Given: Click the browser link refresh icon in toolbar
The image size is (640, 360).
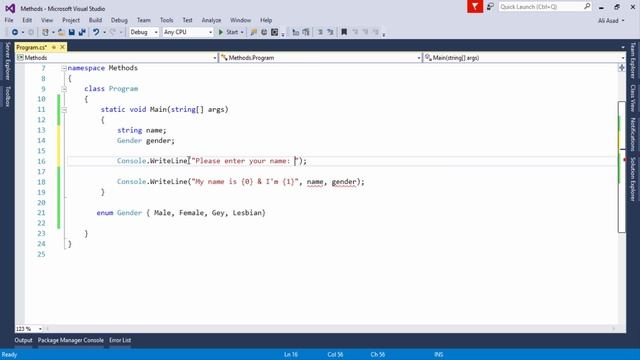Looking at the screenshot, I should point(264,32).
